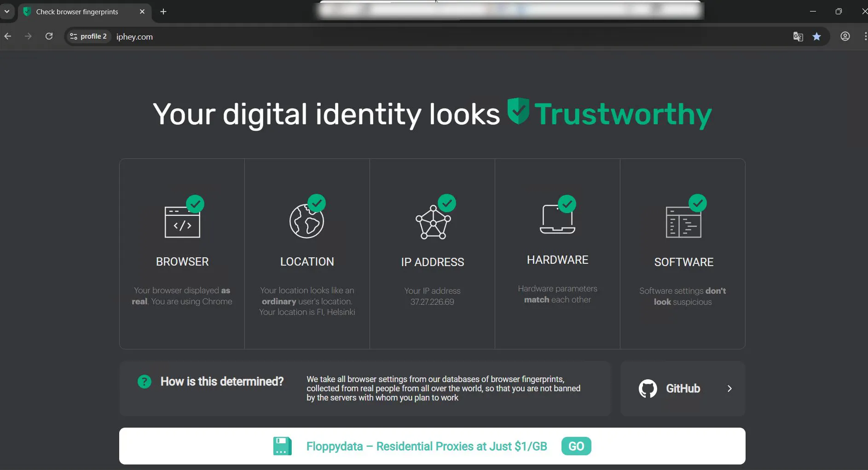The width and height of the screenshot is (868, 470).
Task: Reload the page with refresh button
Action: [x=49, y=36]
